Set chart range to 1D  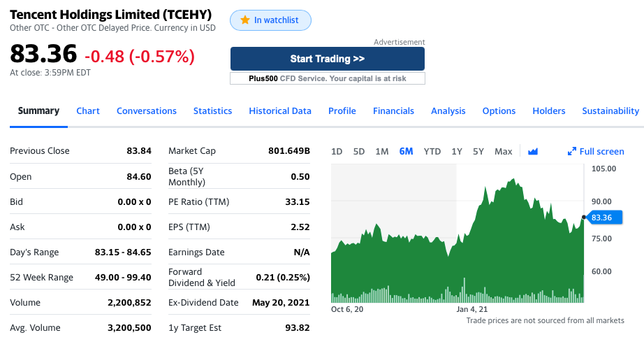pos(337,152)
